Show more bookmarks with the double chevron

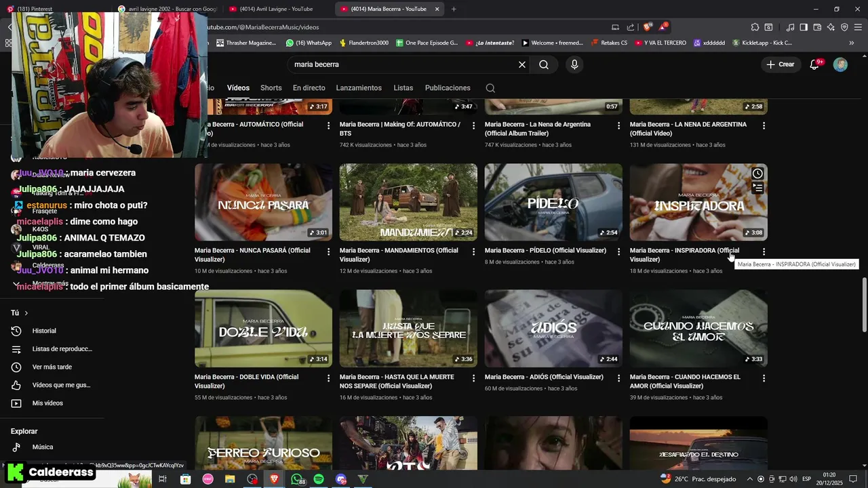(852, 43)
